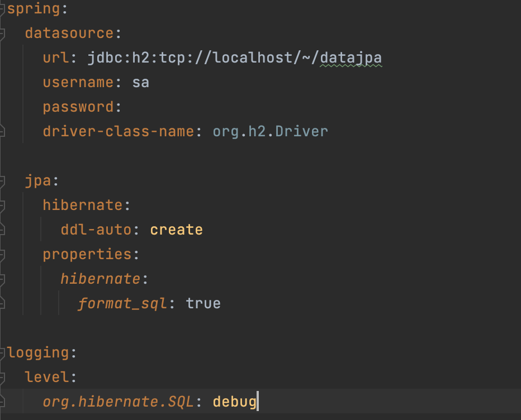Click the 'driver-class-name' key
This screenshot has width=521, height=420.
pos(119,131)
